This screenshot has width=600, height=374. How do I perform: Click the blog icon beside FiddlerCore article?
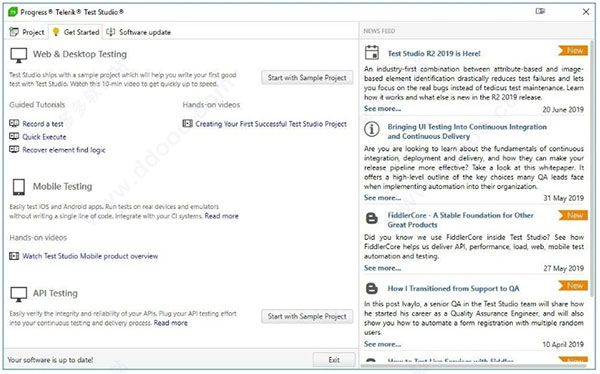coord(372,218)
